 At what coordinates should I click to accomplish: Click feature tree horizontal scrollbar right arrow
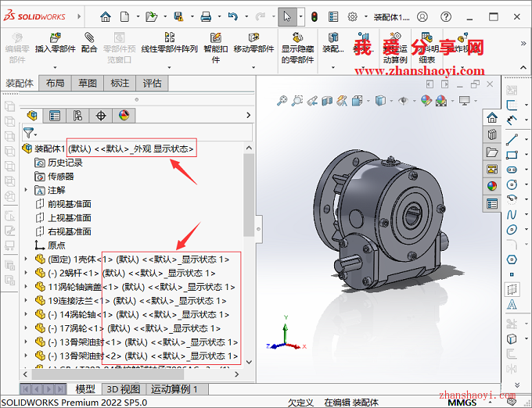coord(237,374)
